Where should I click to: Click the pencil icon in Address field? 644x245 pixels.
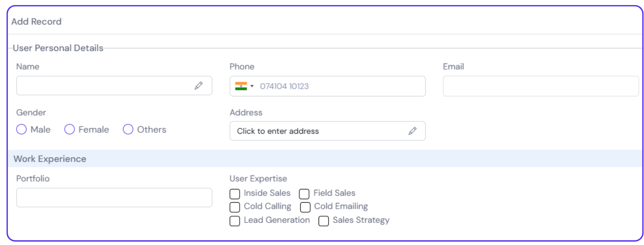pyautogui.click(x=412, y=131)
